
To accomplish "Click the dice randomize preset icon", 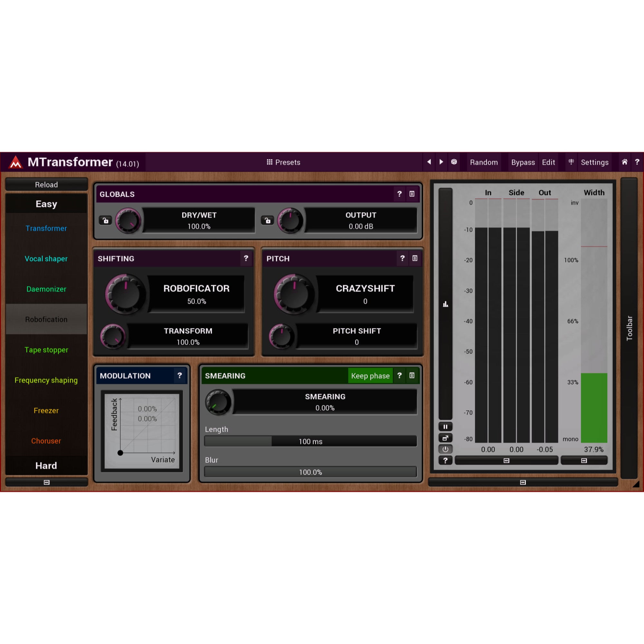I will [x=454, y=162].
